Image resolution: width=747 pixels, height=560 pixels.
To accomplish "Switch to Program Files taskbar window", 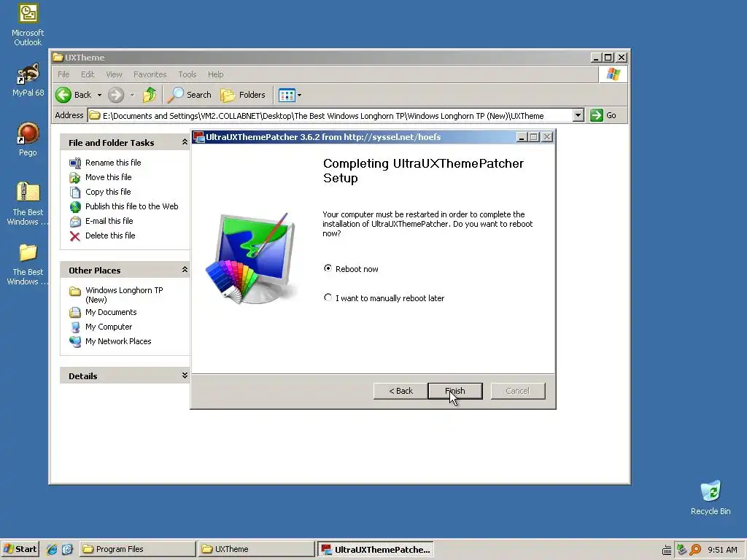I will coord(137,549).
